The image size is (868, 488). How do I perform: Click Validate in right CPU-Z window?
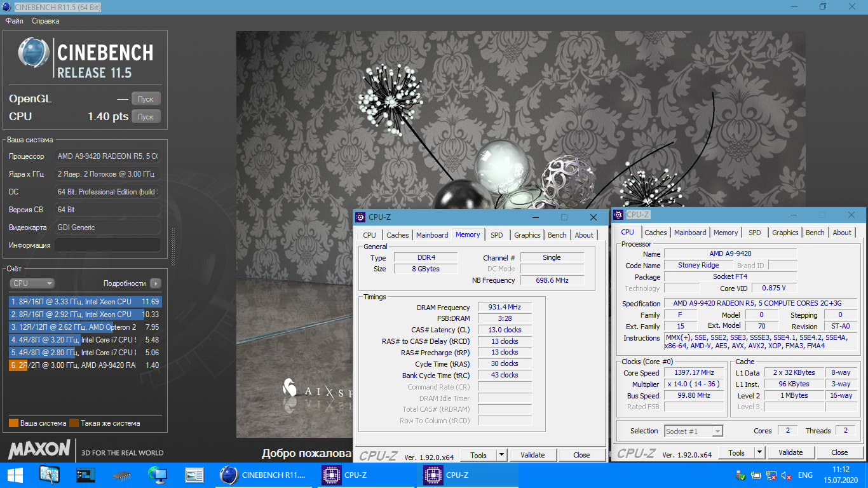tap(790, 452)
